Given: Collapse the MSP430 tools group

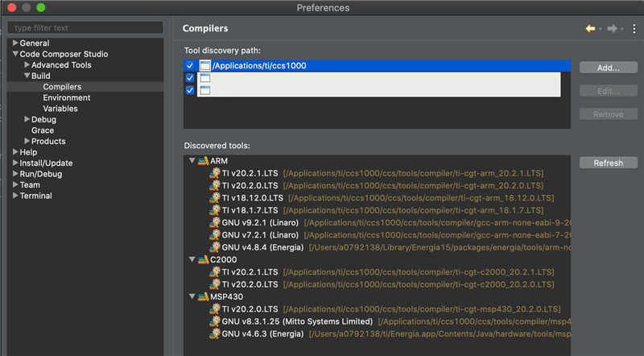Looking at the screenshot, I should (192, 296).
